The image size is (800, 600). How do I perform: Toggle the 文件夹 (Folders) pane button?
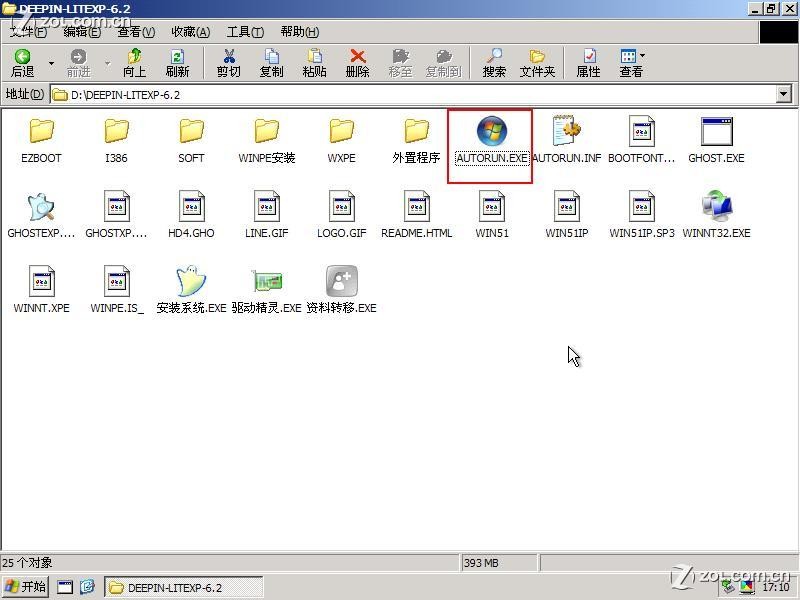pos(537,63)
